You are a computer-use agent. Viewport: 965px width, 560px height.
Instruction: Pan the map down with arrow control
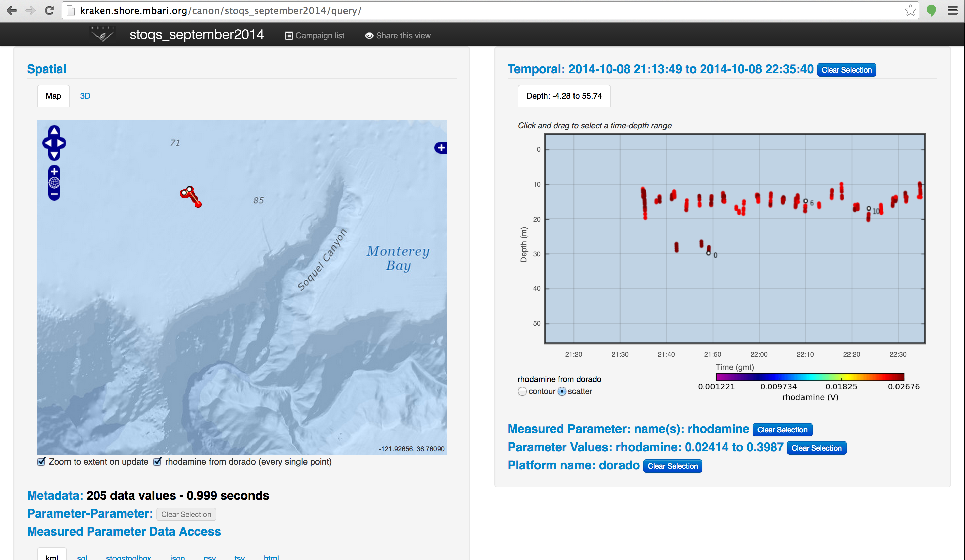coord(54,155)
